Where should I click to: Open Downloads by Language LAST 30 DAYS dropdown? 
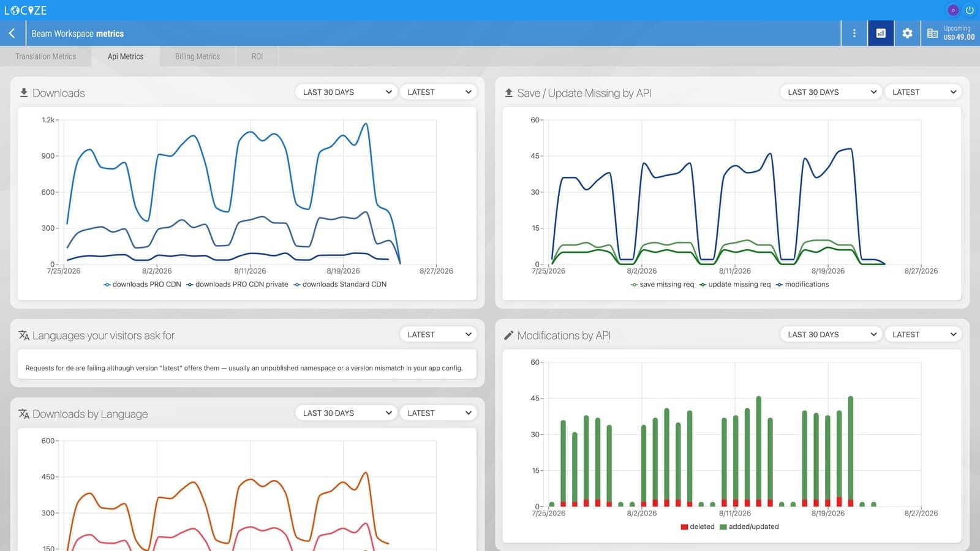[x=346, y=413]
